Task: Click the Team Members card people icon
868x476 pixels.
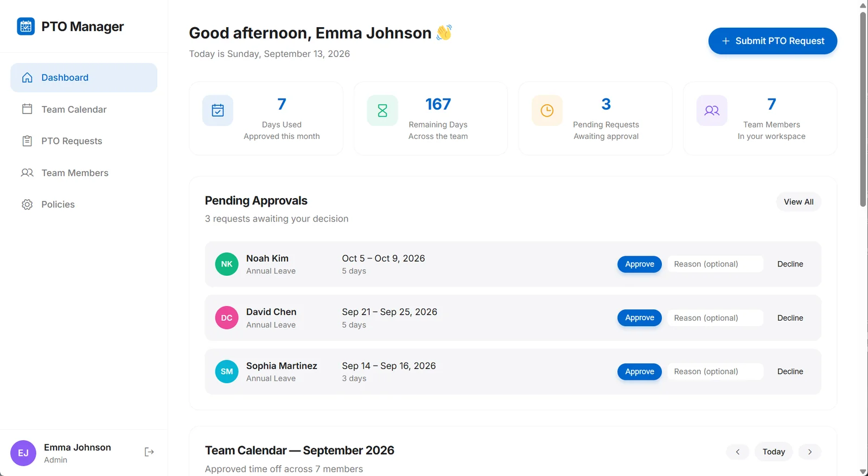Action: point(712,110)
